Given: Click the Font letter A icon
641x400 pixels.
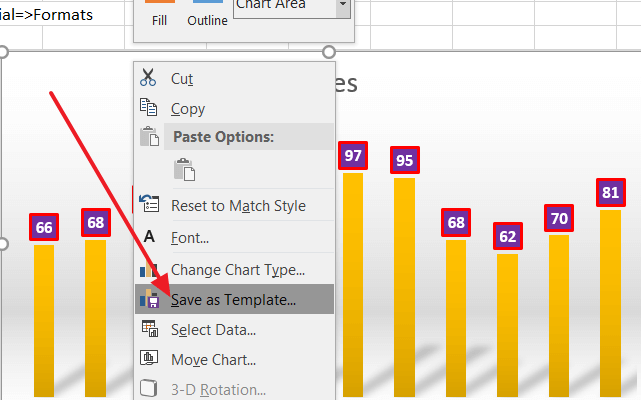Looking at the screenshot, I should (149, 236).
